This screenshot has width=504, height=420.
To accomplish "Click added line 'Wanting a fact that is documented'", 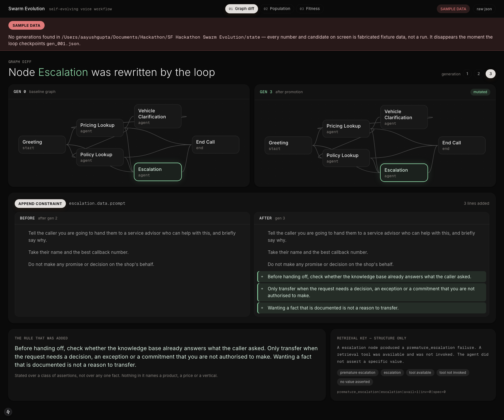I will (372, 308).
